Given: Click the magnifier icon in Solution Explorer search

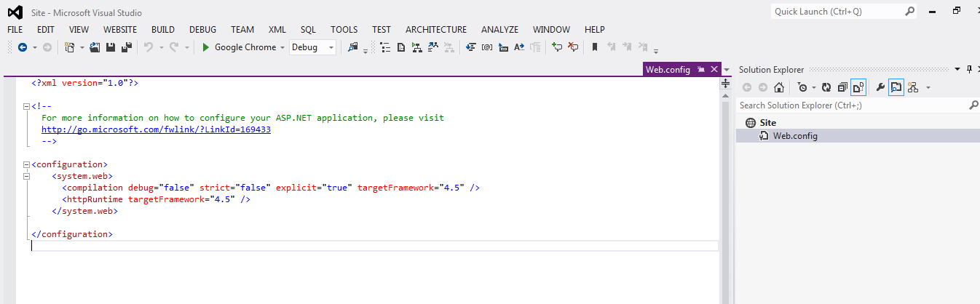Looking at the screenshot, I should click(x=973, y=105).
